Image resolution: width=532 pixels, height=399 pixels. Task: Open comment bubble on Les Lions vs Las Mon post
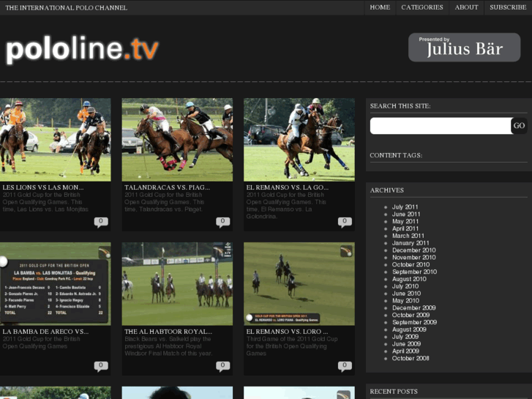[101, 222]
